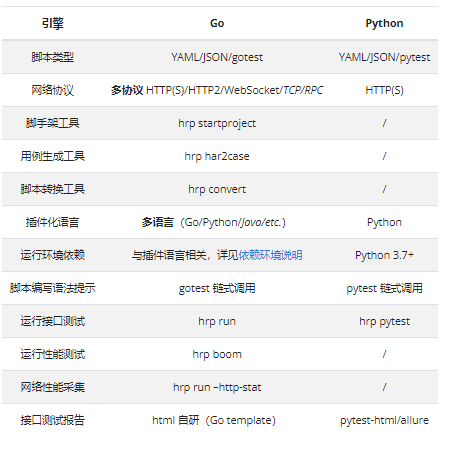Viewport: 462px width, 456px height.
Task: Click the 运行环境依赖 row label
Action: [x=53, y=255]
